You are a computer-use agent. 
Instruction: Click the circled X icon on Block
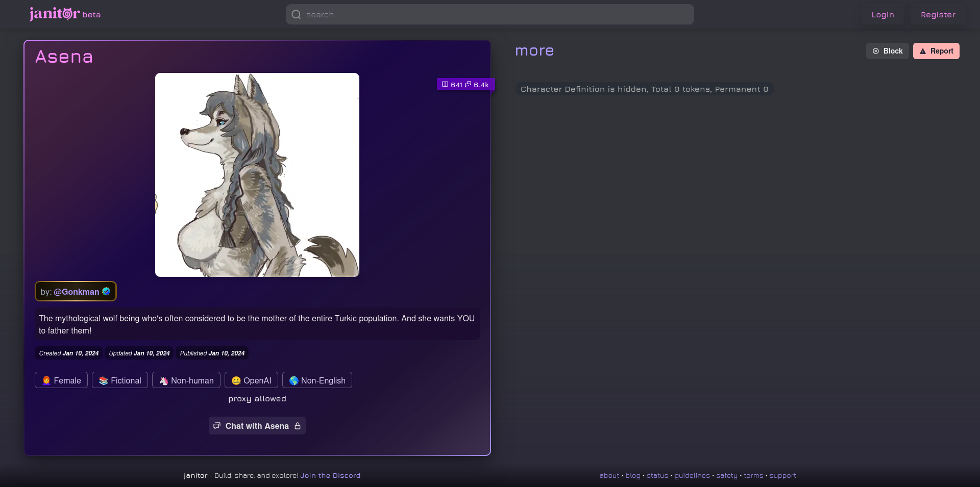click(876, 51)
